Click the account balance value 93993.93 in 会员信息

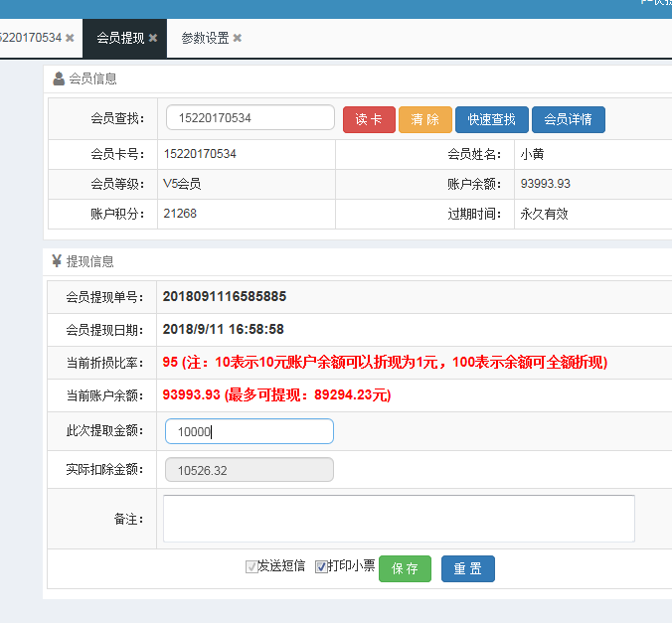(x=545, y=184)
